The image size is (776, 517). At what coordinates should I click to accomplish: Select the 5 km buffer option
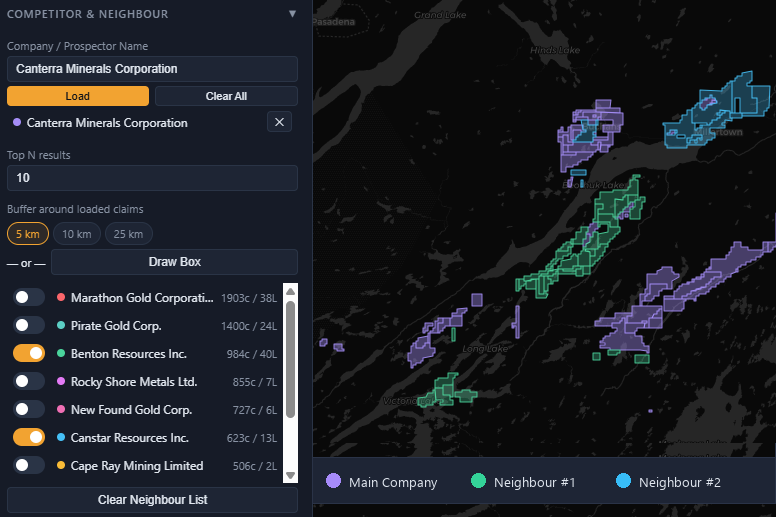click(x=28, y=234)
